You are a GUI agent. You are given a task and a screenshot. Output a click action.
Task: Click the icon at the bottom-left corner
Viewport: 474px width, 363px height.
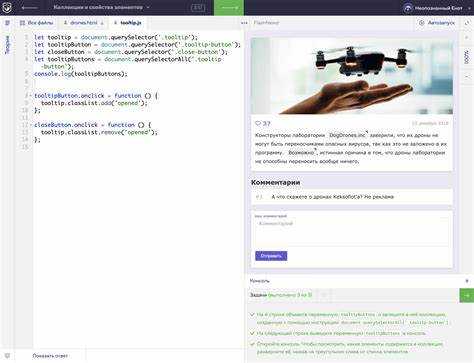pos(7,356)
